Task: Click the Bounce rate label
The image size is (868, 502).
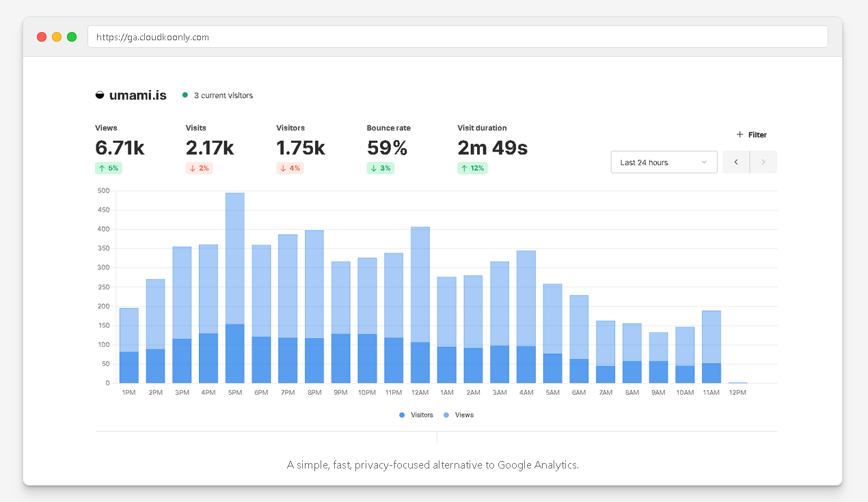Action: click(x=389, y=128)
